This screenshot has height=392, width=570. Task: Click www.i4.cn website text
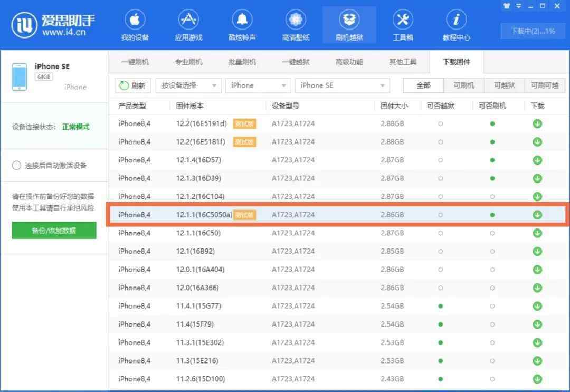(64, 32)
